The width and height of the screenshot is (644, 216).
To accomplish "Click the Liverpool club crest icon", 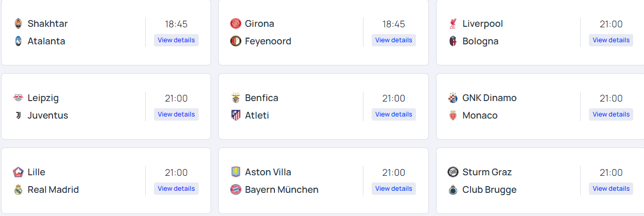I will pyautogui.click(x=453, y=24).
